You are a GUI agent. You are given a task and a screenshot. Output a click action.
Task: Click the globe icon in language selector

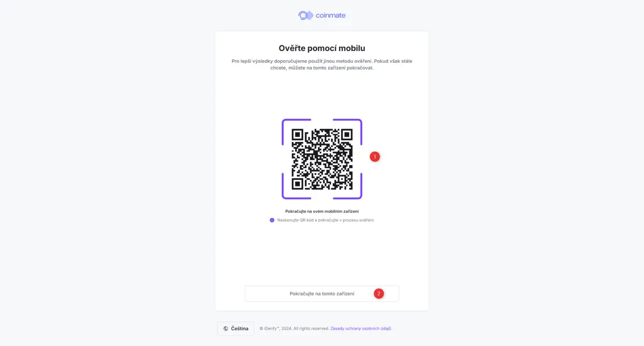226,328
